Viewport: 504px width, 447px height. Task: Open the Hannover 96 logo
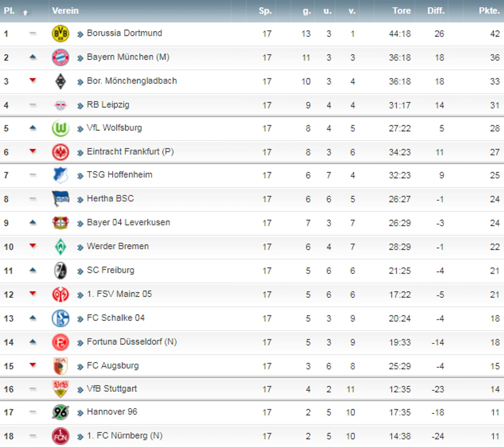click(60, 412)
